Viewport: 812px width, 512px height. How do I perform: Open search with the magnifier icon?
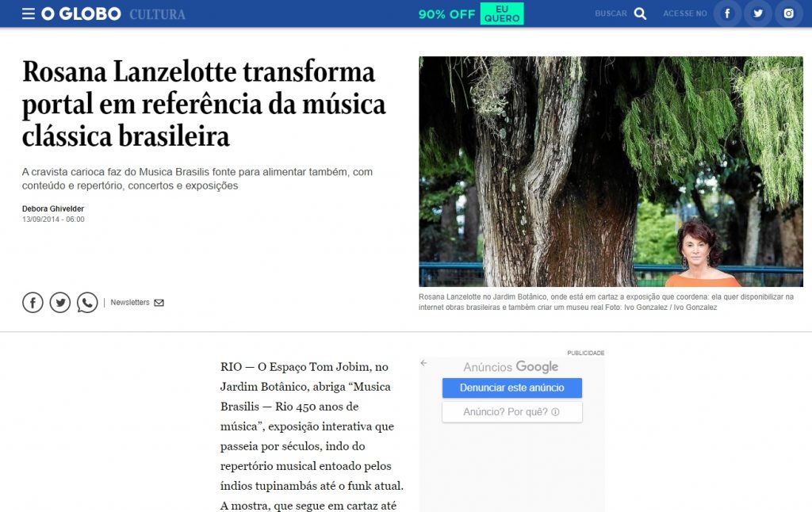pos(641,13)
